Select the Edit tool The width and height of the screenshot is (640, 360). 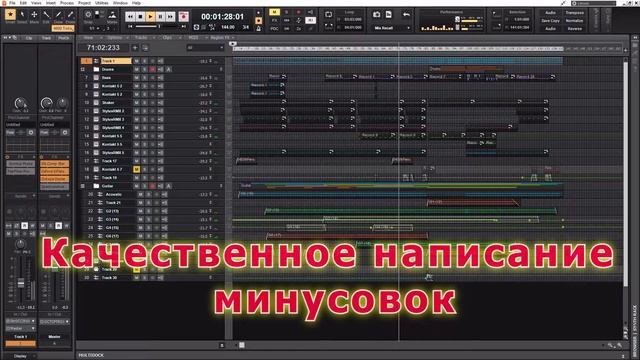click(46, 15)
